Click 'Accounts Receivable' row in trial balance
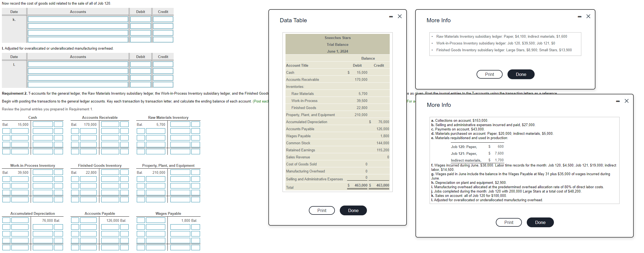 tap(338, 79)
